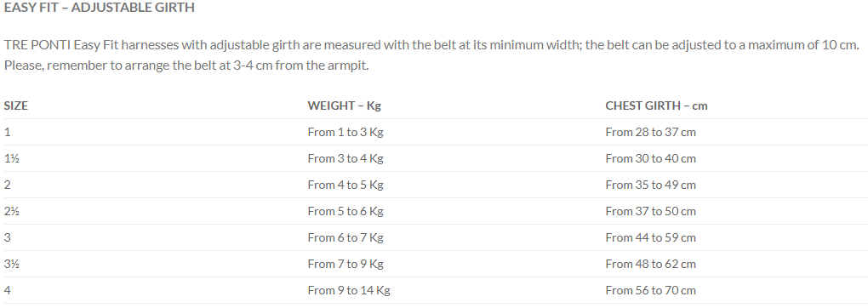Click 'From 28 to 37 cm' girth cell
The image size is (868, 308).
[x=650, y=132]
